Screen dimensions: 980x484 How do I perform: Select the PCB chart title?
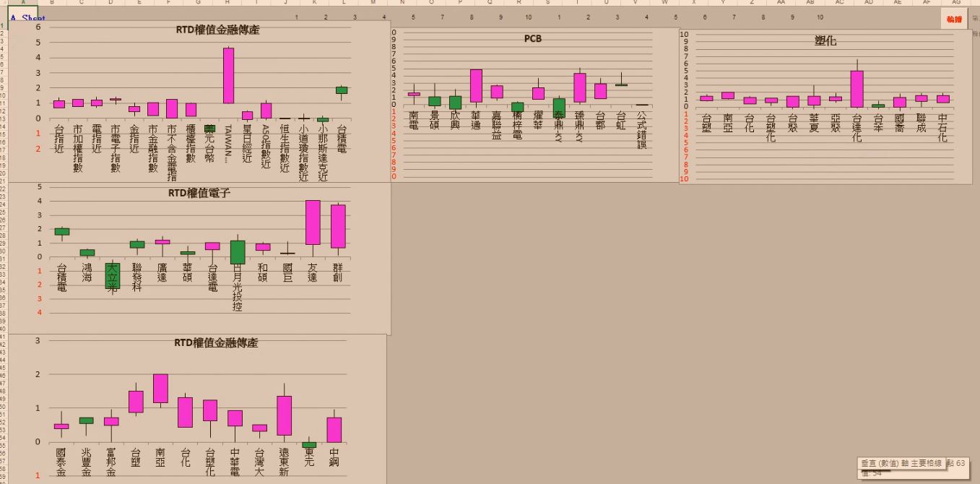pyautogui.click(x=533, y=38)
